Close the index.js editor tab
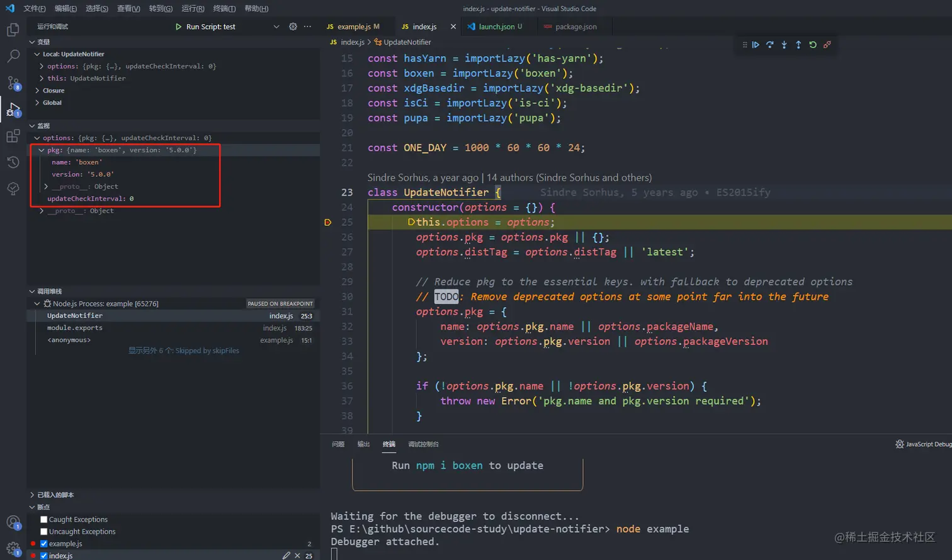 [453, 26]
